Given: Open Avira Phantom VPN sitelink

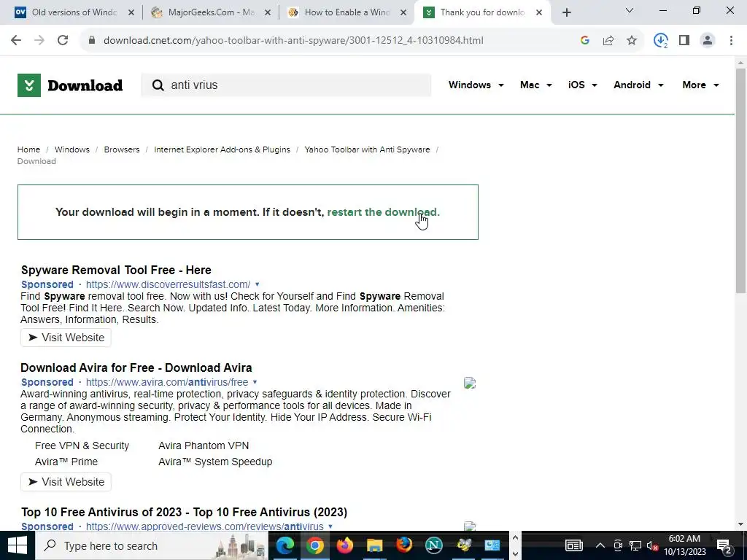Looking at the screenshot, I should point(204,446).
